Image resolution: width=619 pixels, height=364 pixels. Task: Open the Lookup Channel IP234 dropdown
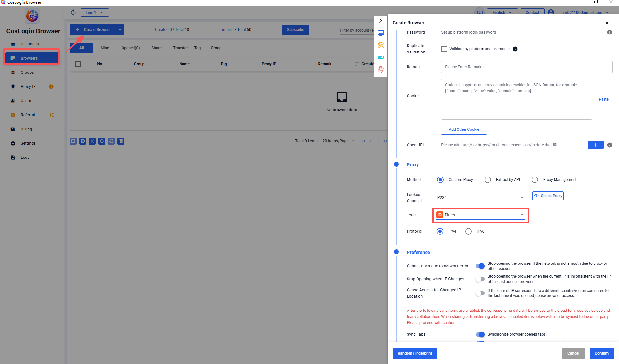click(x=480, y=198)
